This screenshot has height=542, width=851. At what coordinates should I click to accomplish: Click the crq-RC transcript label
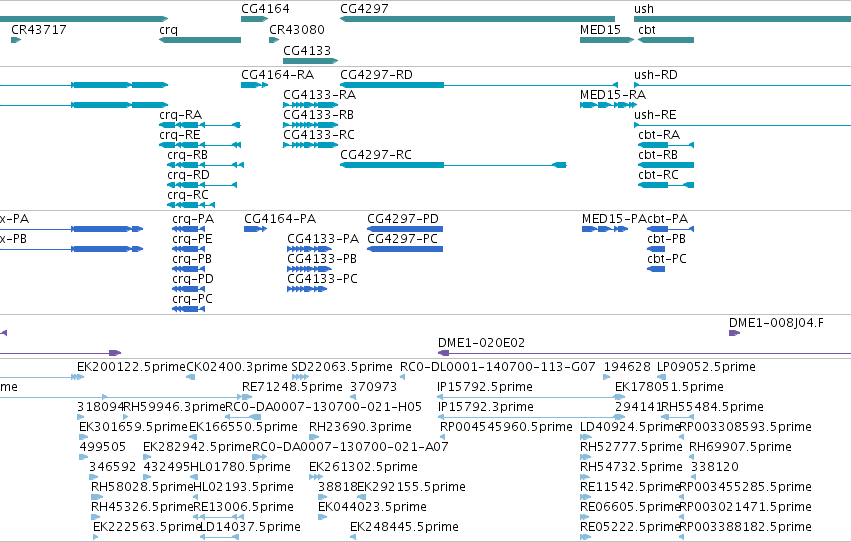[188, 195]
